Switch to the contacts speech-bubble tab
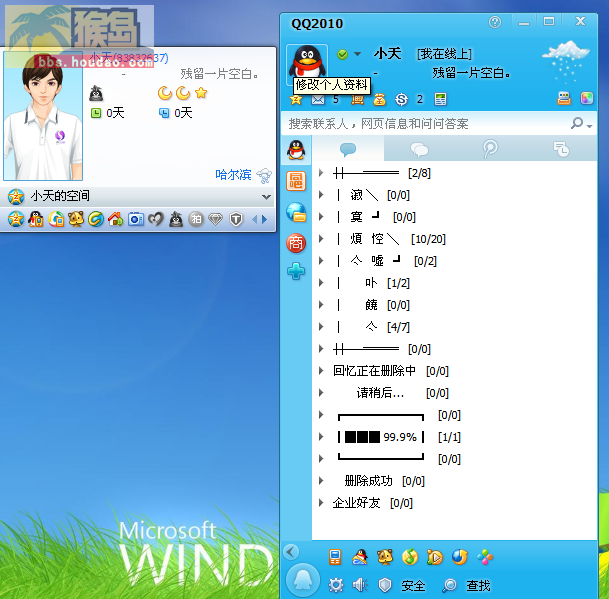 click(x=348, y=149)
